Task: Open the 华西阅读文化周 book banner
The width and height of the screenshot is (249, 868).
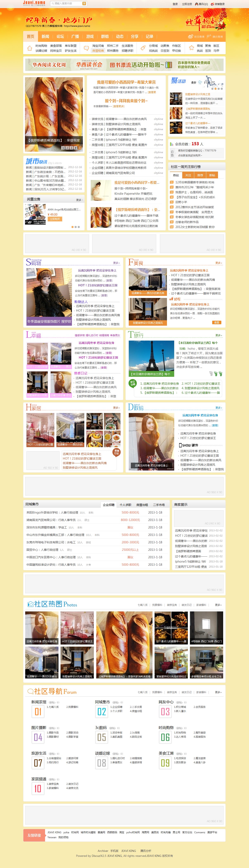Action: (x=124, y=65)
